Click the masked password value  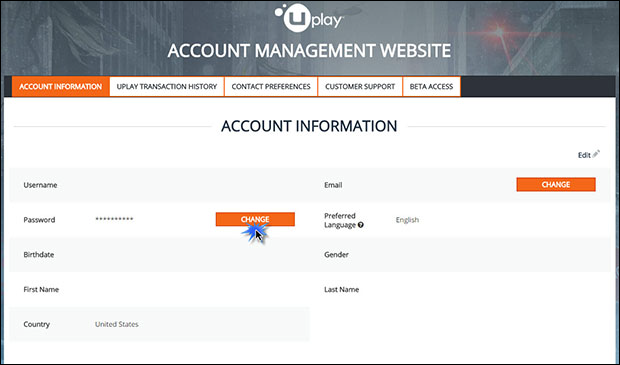114,219
